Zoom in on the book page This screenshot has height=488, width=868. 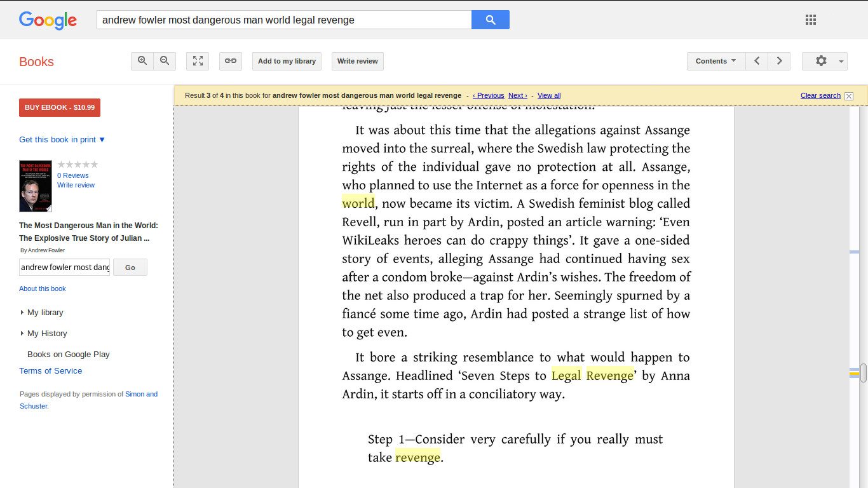[x=142, y=61]
